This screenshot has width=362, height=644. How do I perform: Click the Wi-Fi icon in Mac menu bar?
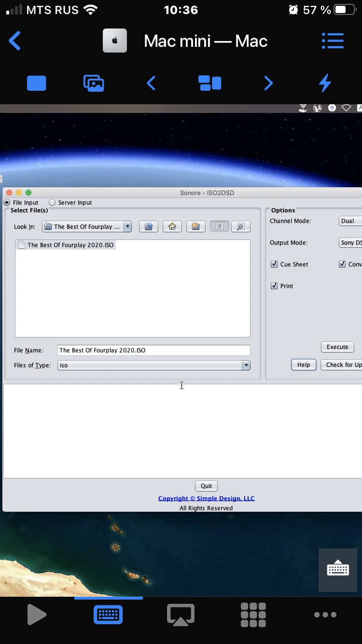click(346, 108)
